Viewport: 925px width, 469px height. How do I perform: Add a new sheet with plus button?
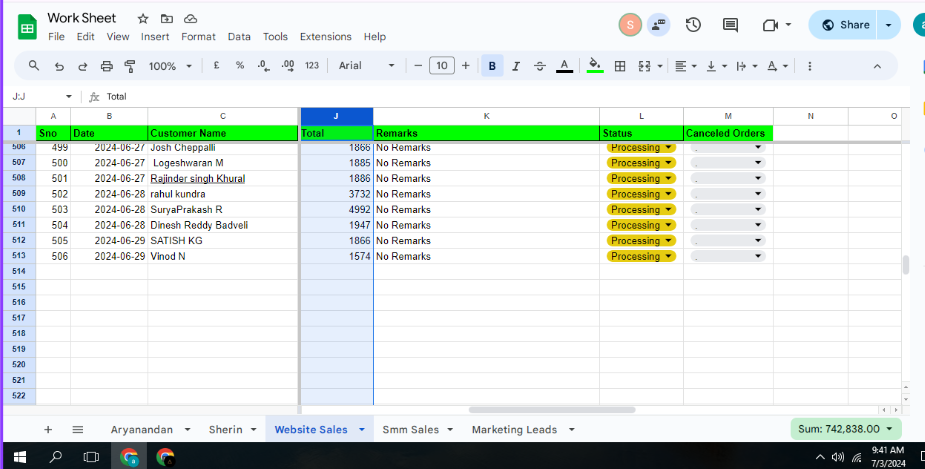click(x=47, y=429)
